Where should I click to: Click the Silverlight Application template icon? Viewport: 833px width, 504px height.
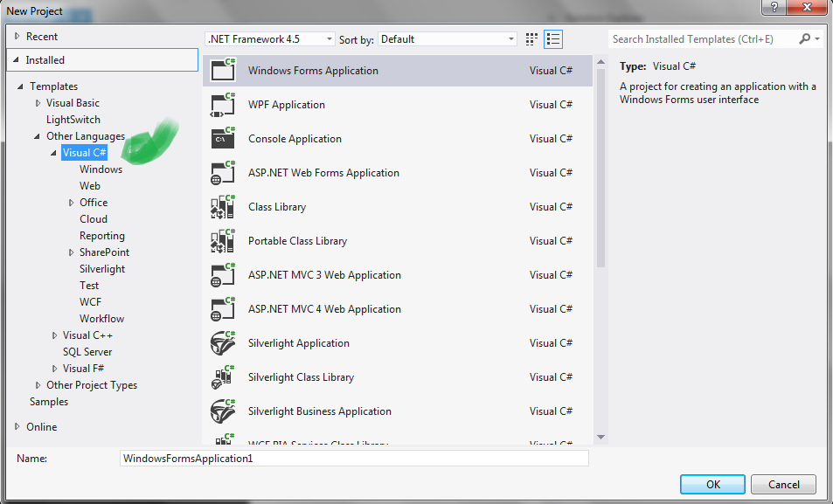click(223, 342)
